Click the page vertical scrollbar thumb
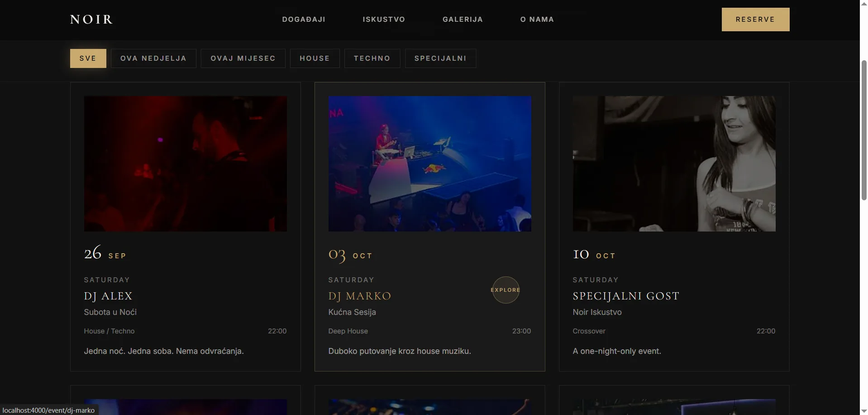The height and width of the screenshot is (415, 868). click(864, 130)
